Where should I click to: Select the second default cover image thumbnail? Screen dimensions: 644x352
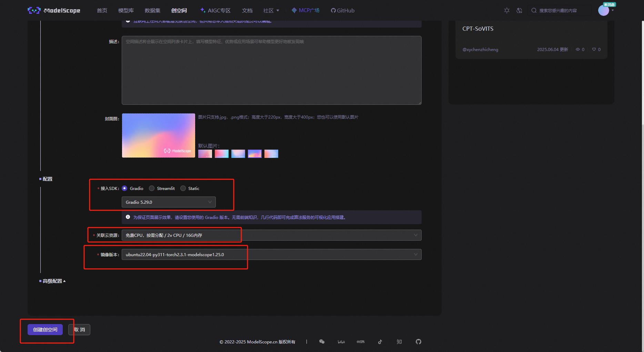pyautogui.click(x=221, y=153)
